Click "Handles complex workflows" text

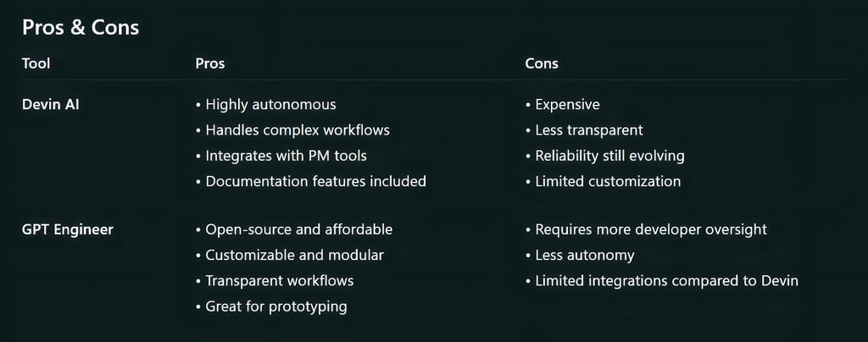pos(298,130)
